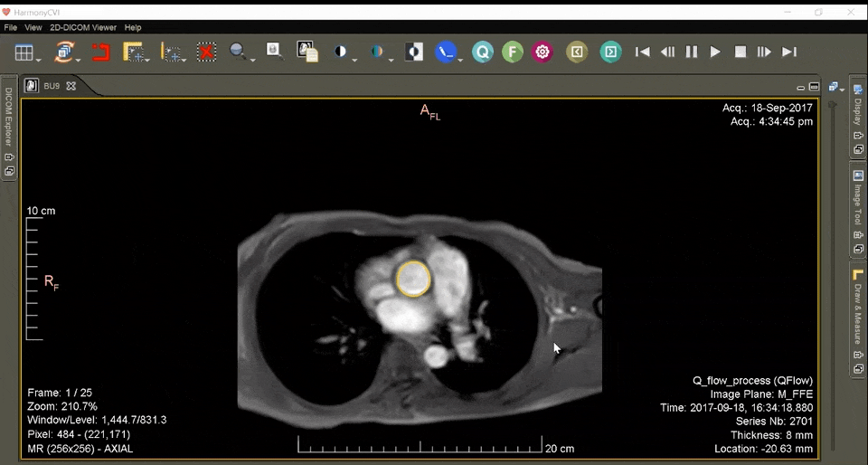Expand the layout grid dropdown arrow
The image size is (868, 465).
click(x=41, y=59)
